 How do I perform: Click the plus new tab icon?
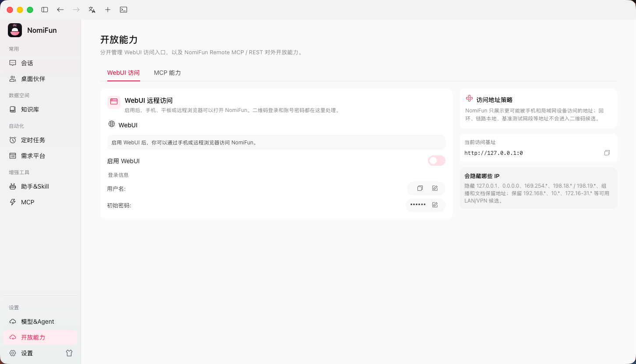(x=108, y=10)
